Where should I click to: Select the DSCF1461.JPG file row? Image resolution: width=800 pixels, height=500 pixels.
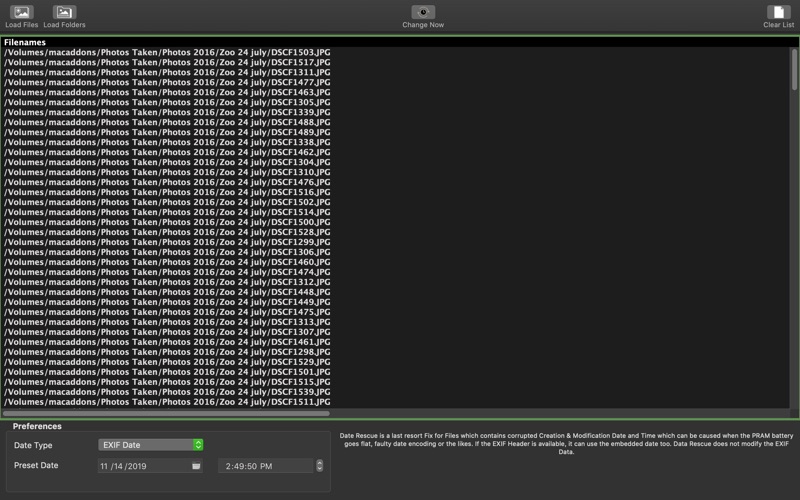[x=396, y=342]
